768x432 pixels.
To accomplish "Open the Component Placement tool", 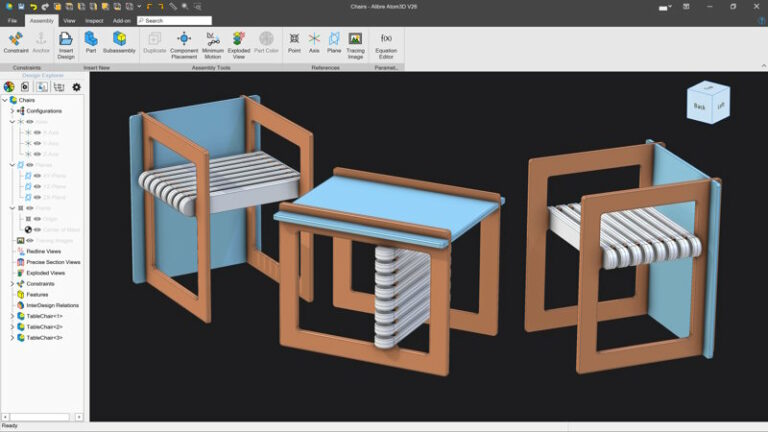I will (184, 45).
